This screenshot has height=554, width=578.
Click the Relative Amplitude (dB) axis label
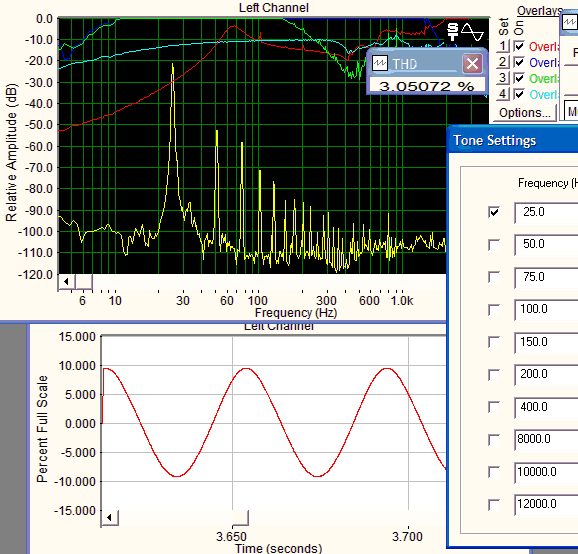tap(11, 153)
